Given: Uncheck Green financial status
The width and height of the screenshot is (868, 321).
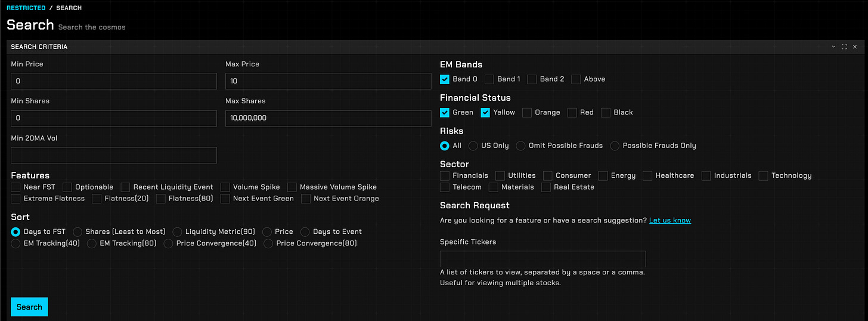Looking at the screenshot, I should (445, 113).
